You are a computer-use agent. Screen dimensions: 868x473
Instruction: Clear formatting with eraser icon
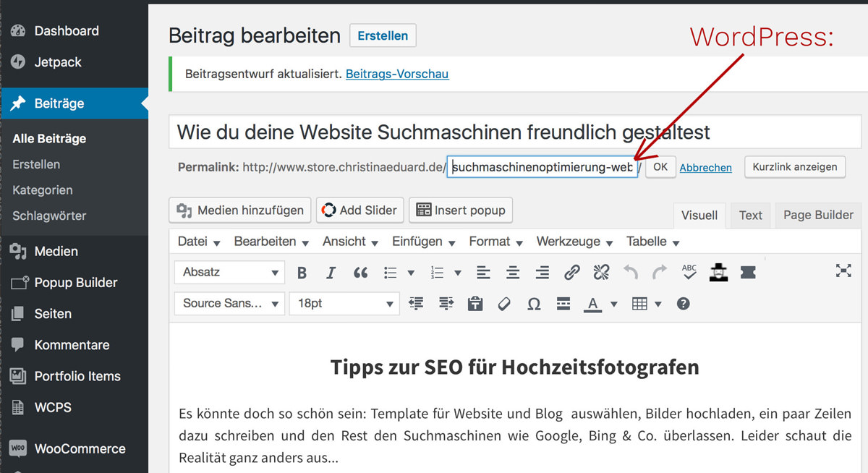[x=504, y=304]
